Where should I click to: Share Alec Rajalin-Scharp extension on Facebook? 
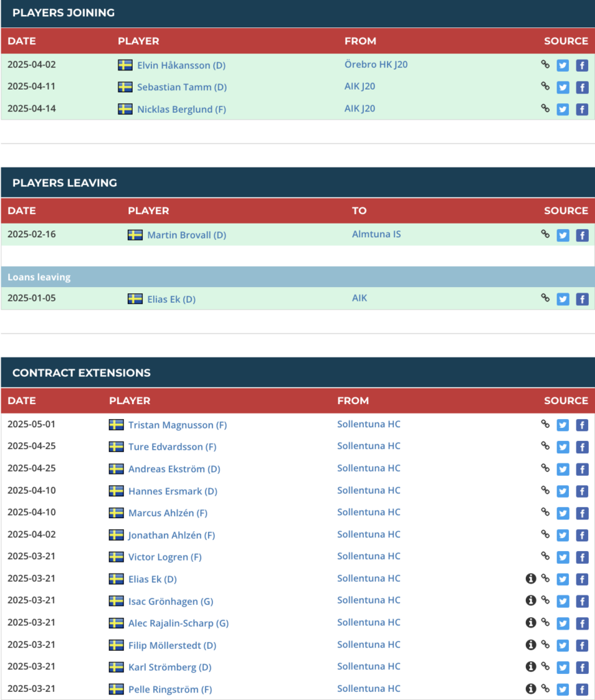[x=582, y=623]
